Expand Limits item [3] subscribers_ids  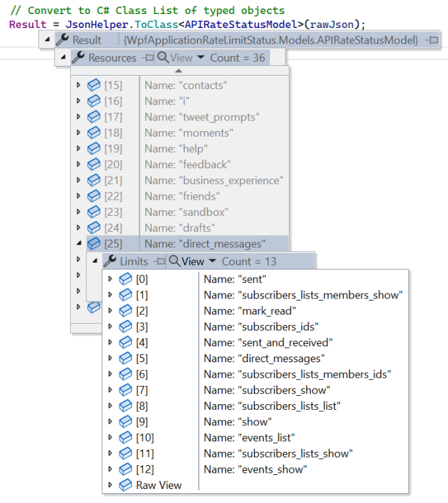pyautogui.click(x=110, y=326)
